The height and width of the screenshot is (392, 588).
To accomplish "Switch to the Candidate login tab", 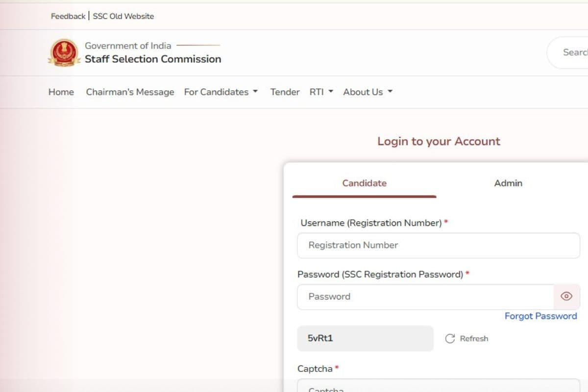I will pyautogui.click(x=364, y=183).
